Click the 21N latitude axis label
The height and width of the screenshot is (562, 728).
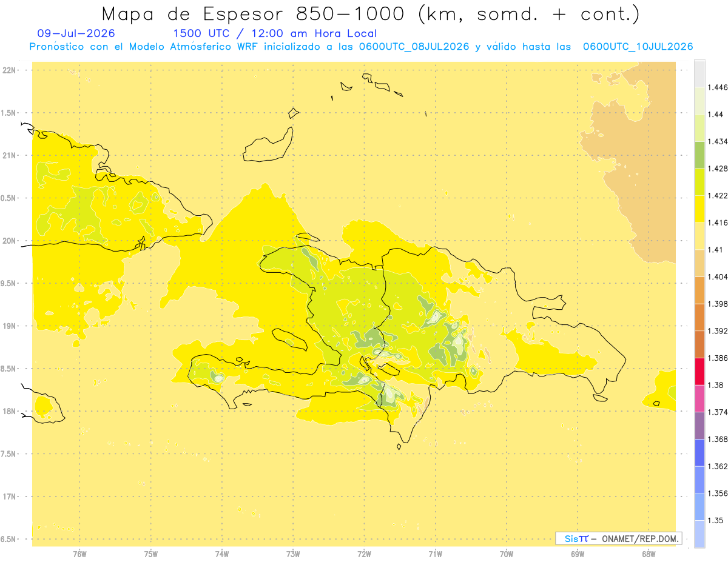(9, 155)
